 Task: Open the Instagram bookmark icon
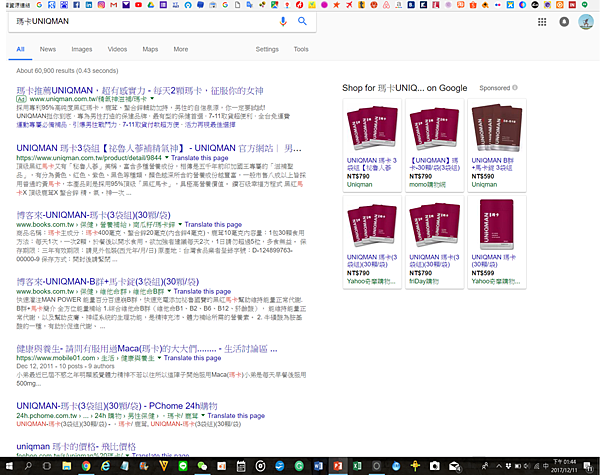[x=101, y=5]
